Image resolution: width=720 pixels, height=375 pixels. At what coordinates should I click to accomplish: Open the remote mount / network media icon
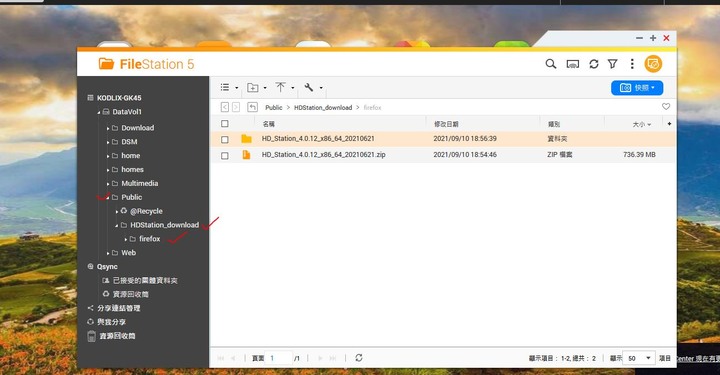(573, 64)
